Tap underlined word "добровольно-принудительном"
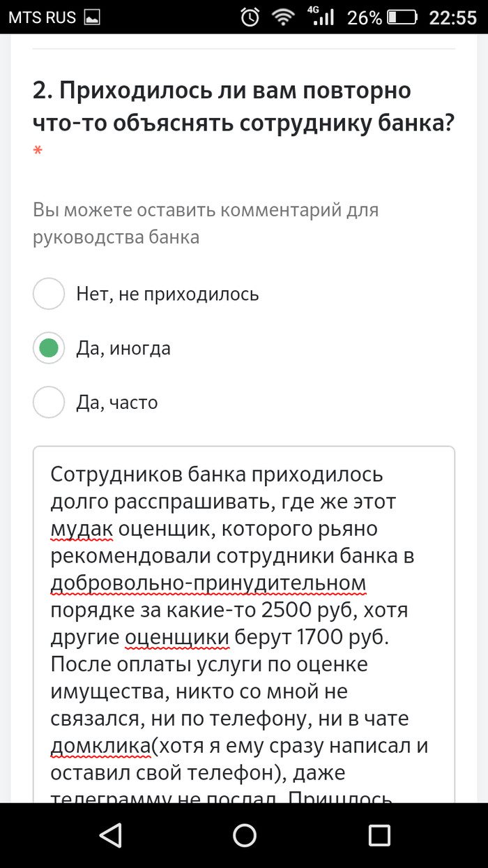The height and width of the screenshot is (868, 488). coord(208,583)
